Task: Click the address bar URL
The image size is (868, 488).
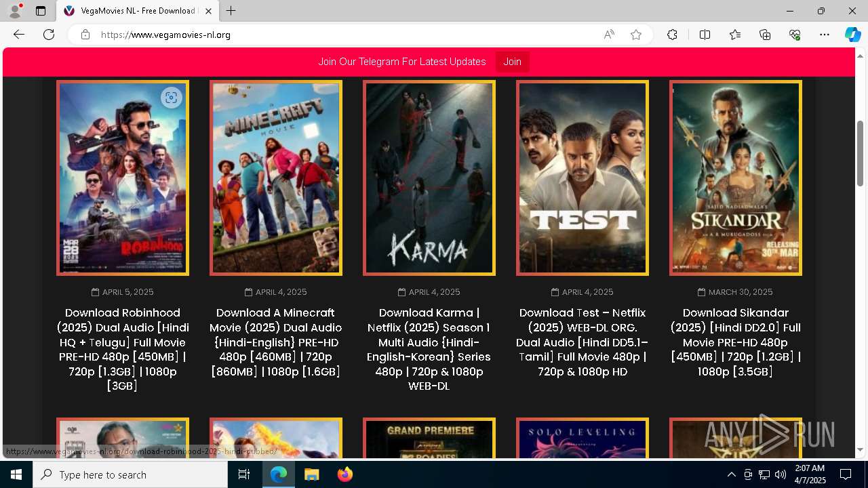Action: pyautogui.click(x=166, y=35)
